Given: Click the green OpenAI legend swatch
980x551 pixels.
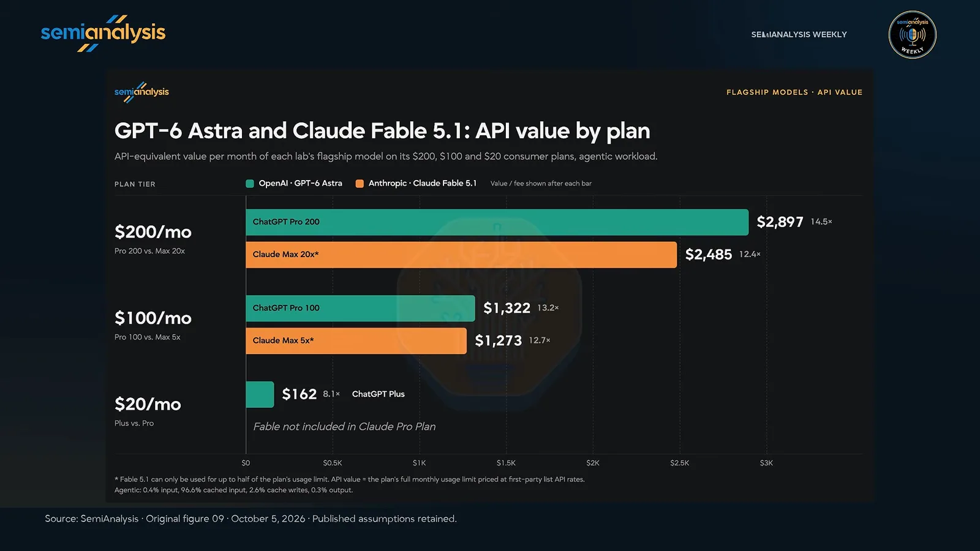Looking at the screenshot, I should coord(250,184).
